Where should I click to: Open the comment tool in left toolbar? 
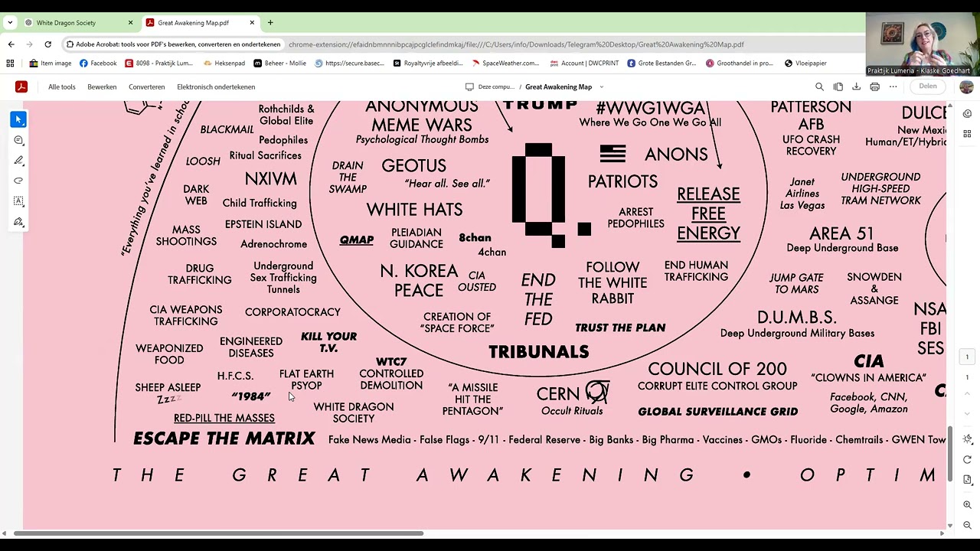pyautogui.click(x=18, y=140)
